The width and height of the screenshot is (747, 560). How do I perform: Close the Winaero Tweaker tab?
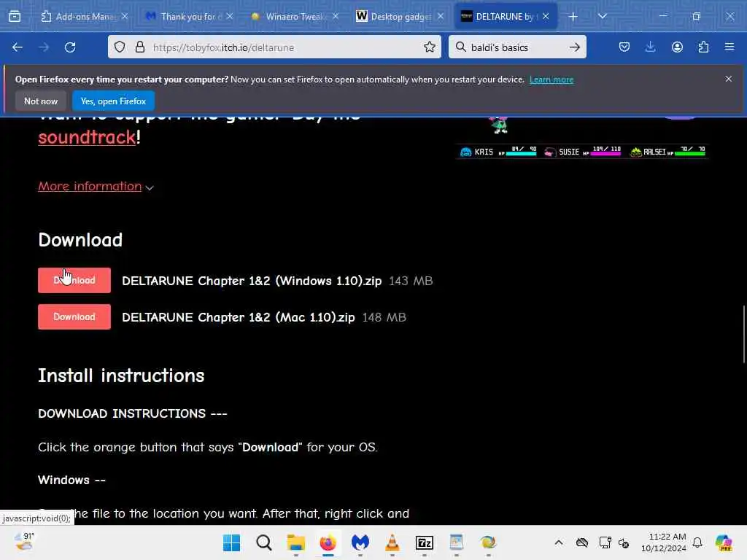pyautogui.click(x=336, y=17)
